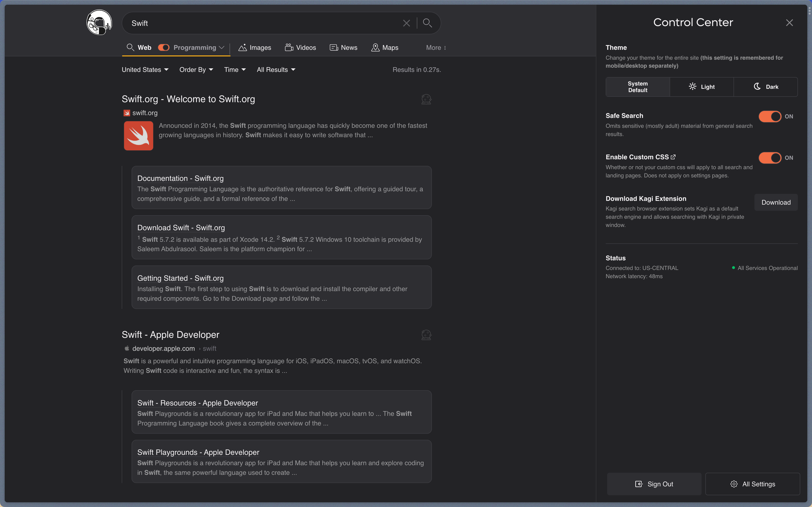Screen dimensions: 812x507
Task: Open the Custom CSS external link icon
Action: (673, 157)
